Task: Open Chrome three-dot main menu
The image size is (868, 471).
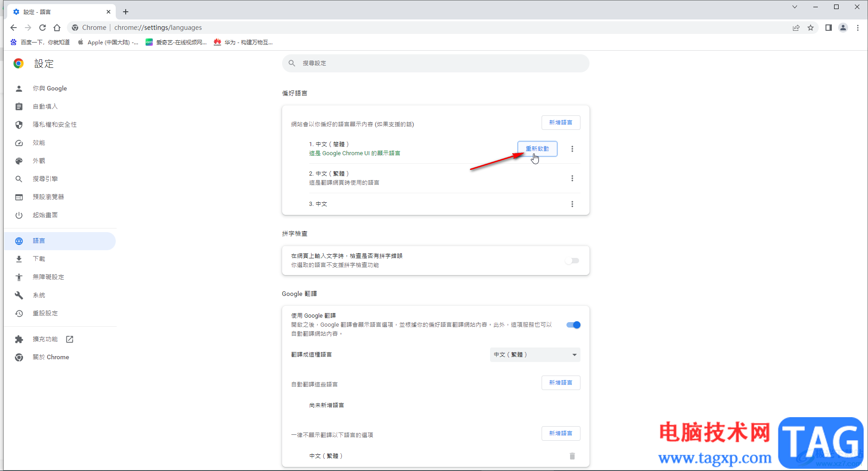Action: pyautogui.click(x=858, y=28)
